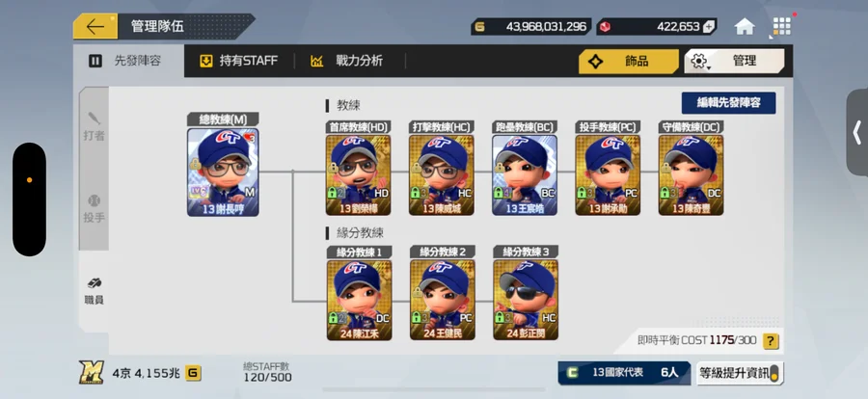Click the 編輯先發陣容 button
This screenshot has height=399, width=868.
(728, 103)
